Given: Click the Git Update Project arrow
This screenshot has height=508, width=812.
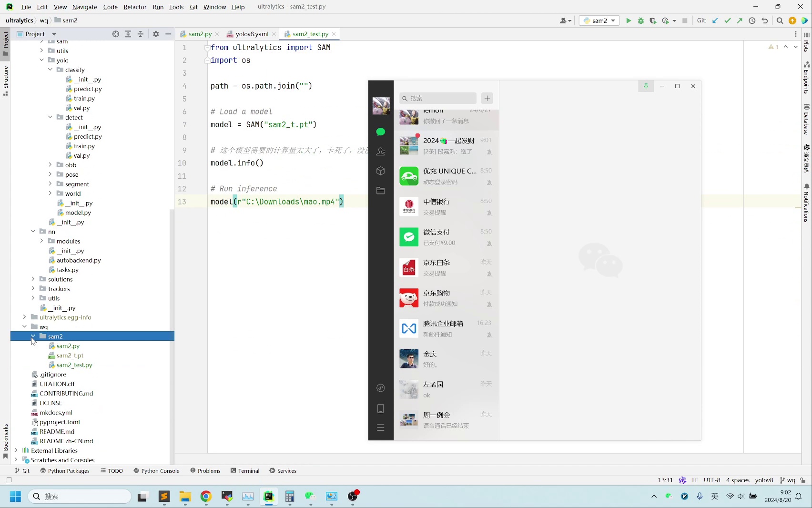Looking at the screenshot, I should 715,20.
